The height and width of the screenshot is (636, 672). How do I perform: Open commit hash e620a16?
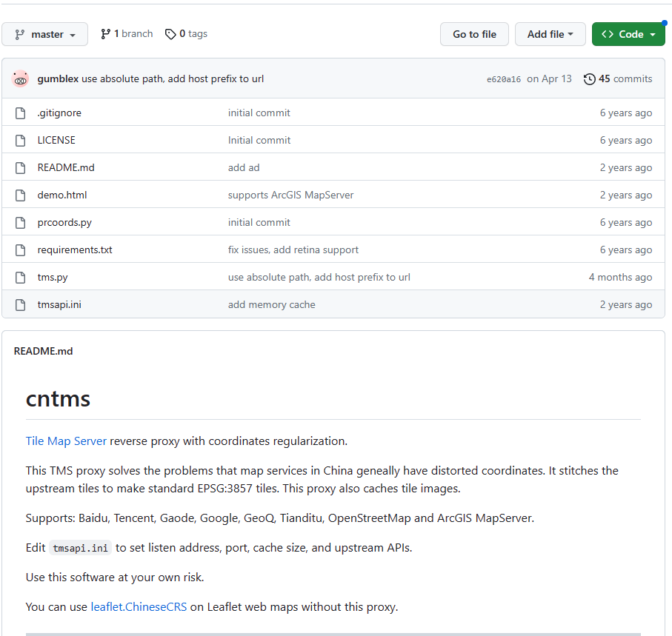[504, 79]
